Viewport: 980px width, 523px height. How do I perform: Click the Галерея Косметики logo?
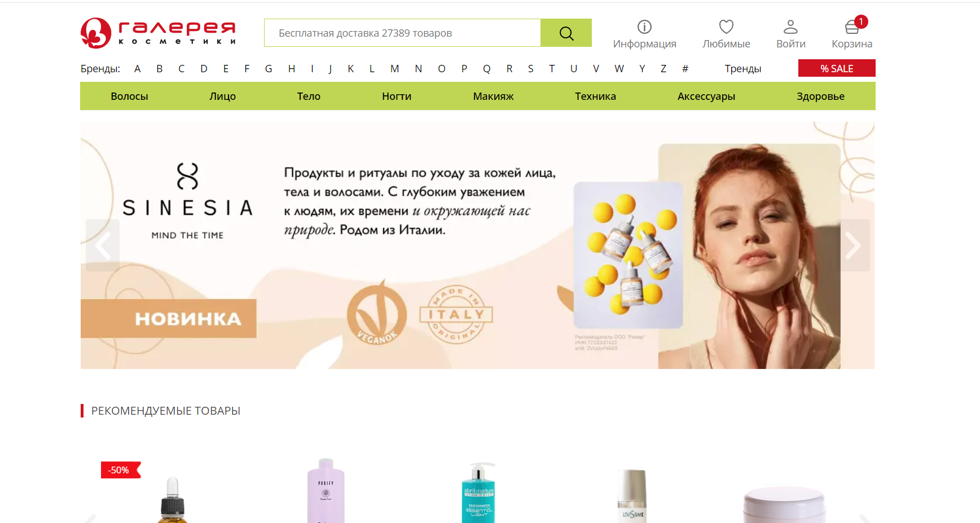pos(158,33)
